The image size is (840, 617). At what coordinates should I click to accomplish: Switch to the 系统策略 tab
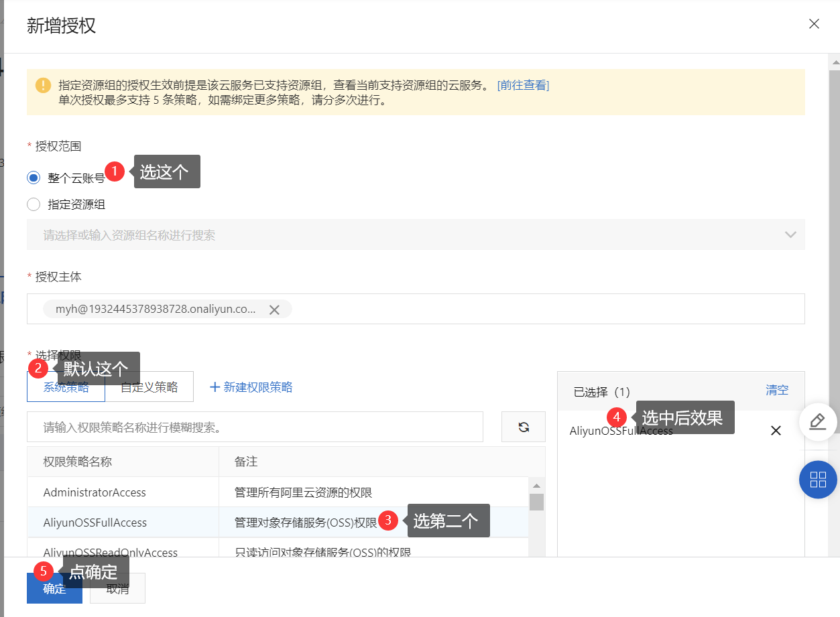coord(66,387)
